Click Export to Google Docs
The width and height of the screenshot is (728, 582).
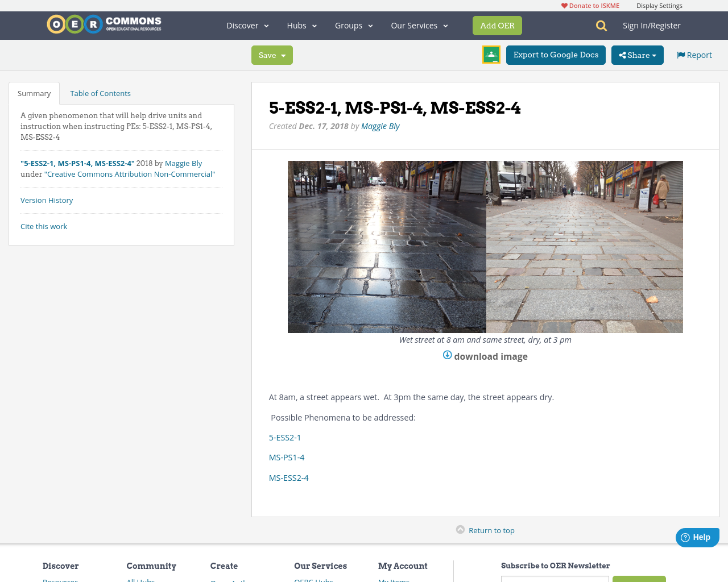[556, 55]
